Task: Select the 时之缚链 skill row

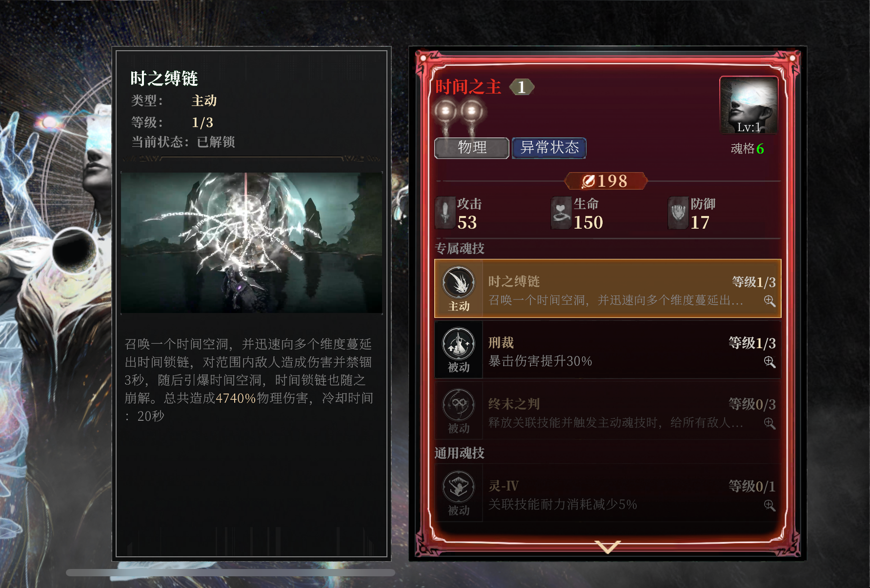Action: 607,288
